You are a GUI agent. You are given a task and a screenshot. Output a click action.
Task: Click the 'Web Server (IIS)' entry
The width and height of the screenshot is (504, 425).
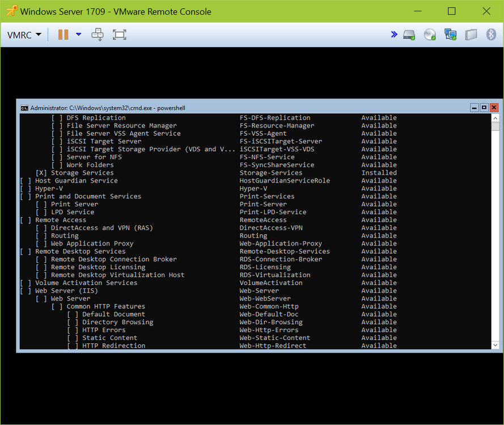66,291
